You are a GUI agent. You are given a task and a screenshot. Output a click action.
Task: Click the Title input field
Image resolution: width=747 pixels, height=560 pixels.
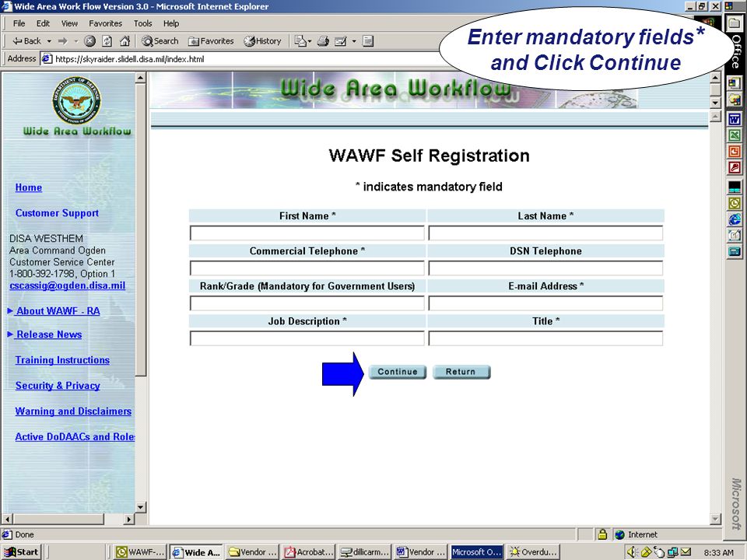[x=545, y=338]
